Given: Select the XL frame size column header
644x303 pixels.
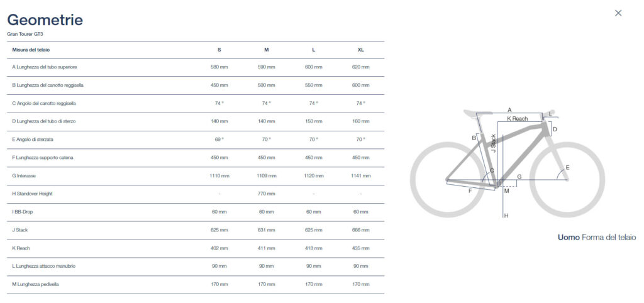Looking at the screenshot, I should [x=360, y=50].
